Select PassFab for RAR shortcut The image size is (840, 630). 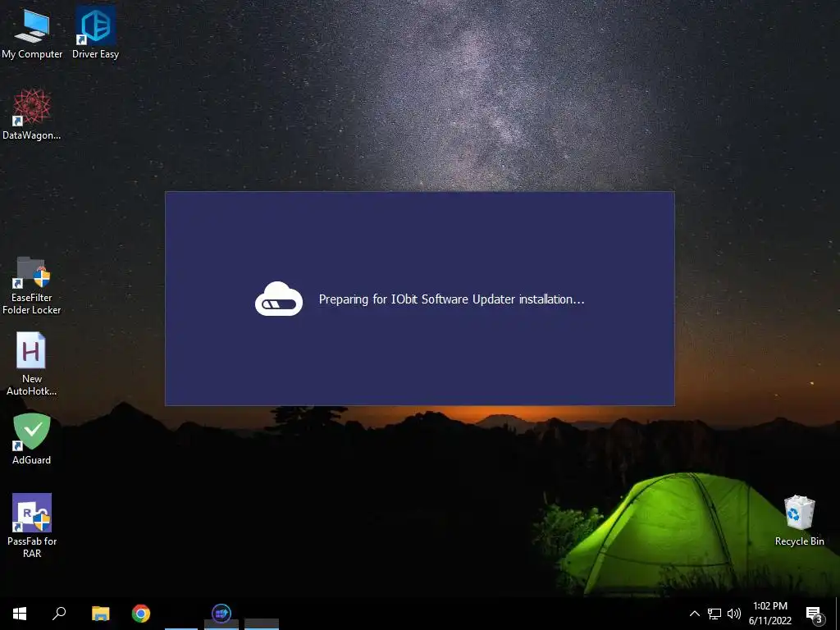coord(32,526)
